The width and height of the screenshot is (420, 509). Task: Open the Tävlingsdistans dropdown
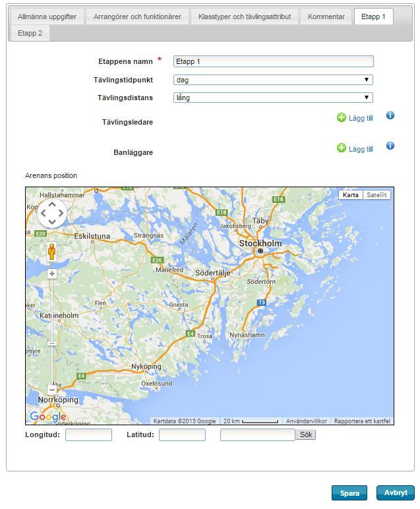(273, 98)
